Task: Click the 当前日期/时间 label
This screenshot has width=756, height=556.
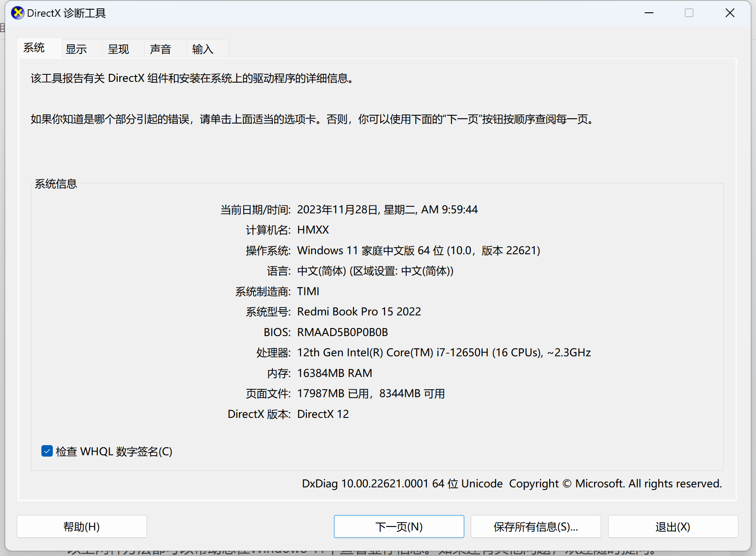Action: pyautogui.click(x=255, y=210)
